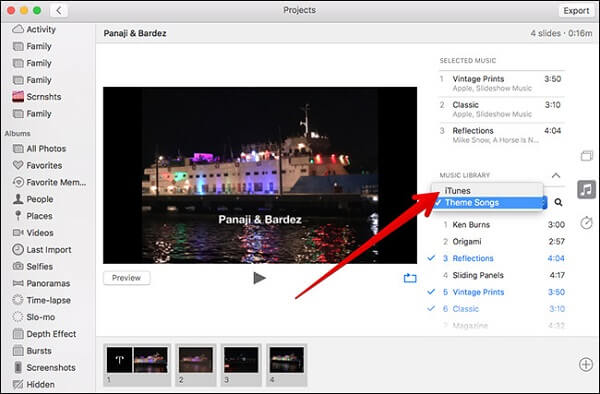
Task: Collapse the Music Library section
Action: [556, 175]
